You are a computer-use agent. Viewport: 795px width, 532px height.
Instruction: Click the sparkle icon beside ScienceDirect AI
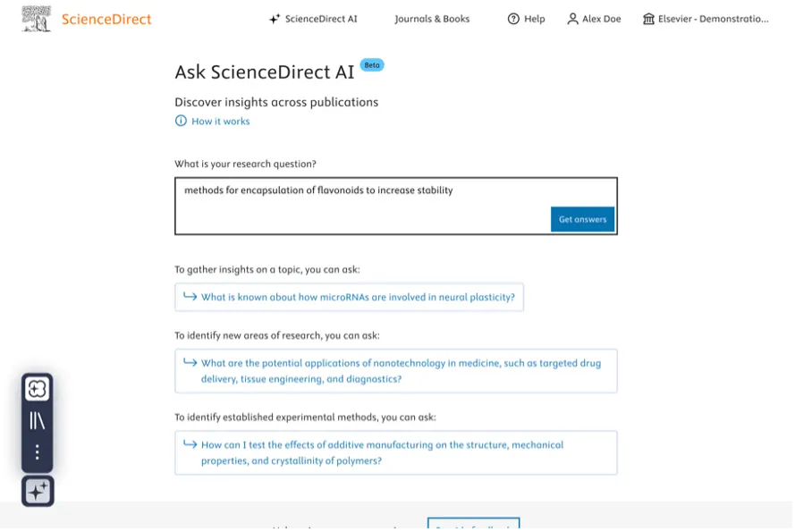(275, 20)
